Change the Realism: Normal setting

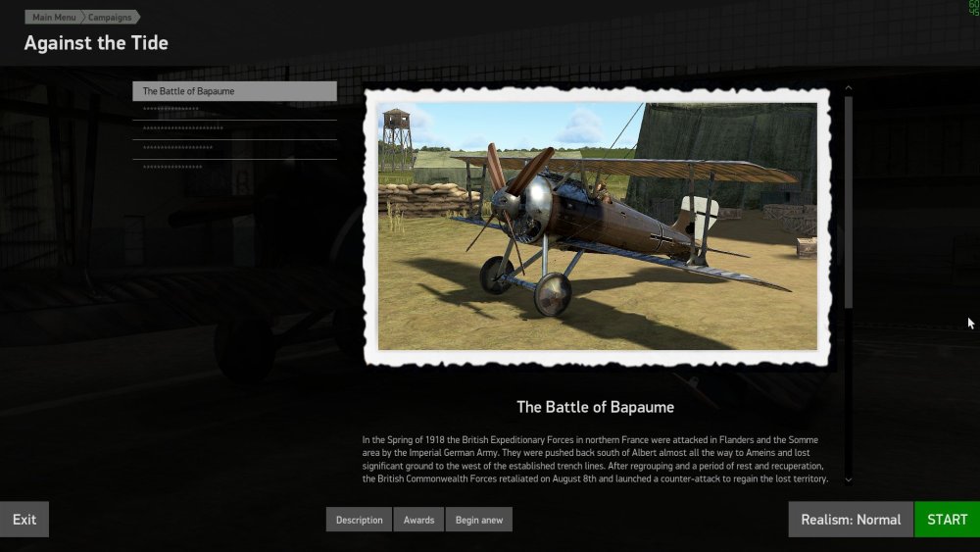click(851, 520)
